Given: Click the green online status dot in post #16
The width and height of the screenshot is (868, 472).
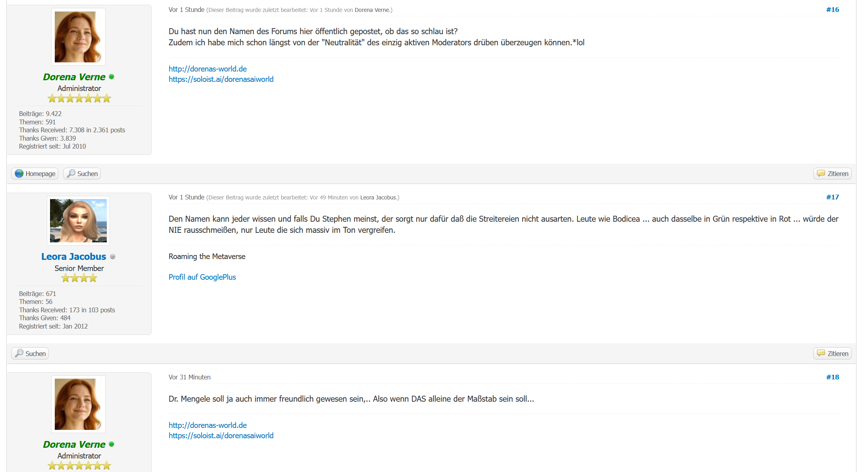Looking at the screenshot, I should point(112,77).
